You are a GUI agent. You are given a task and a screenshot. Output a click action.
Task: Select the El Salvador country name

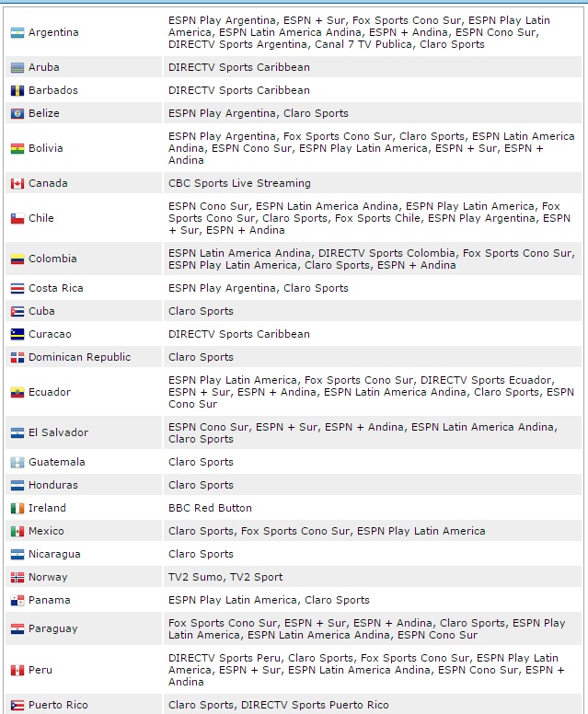(58, 432)
